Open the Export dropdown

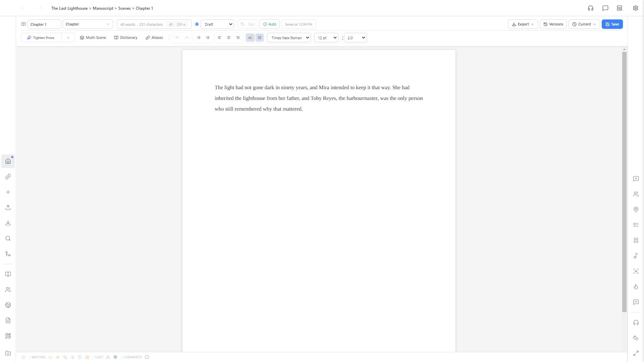pos(523,24)
